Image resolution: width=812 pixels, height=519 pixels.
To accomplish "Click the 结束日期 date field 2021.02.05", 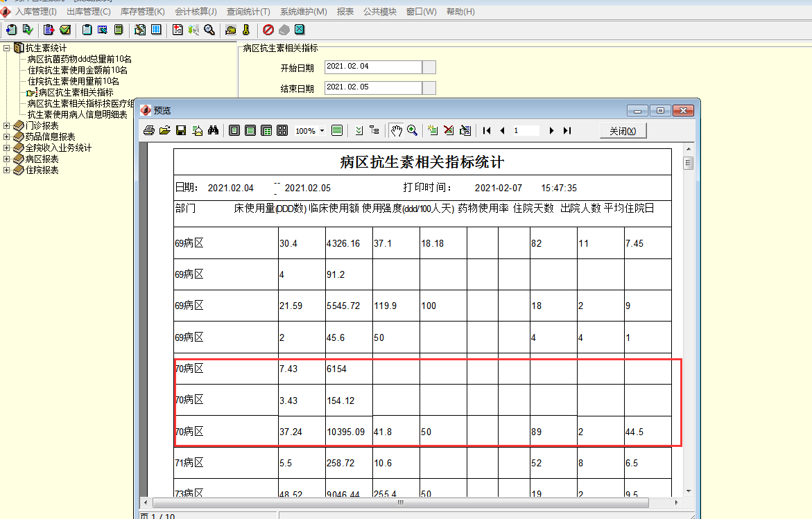I will pos(373,88).
